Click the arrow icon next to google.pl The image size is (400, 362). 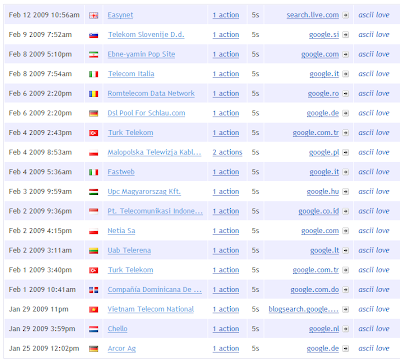click(346, 152)
